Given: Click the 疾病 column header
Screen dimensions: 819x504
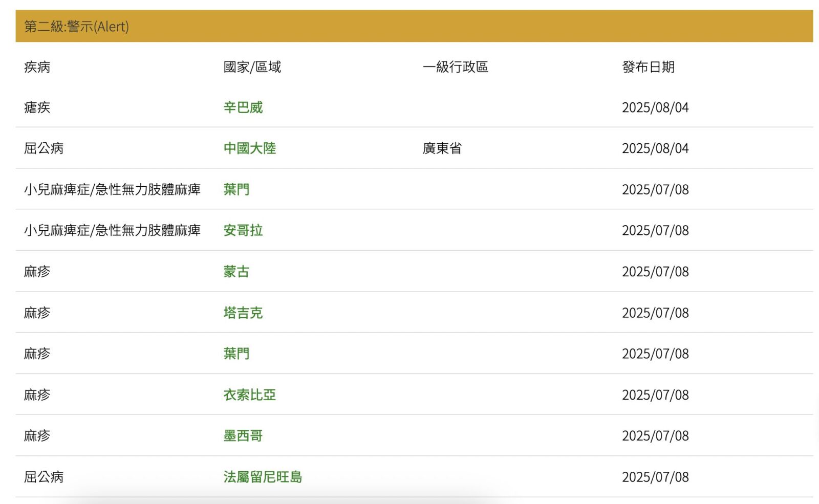Looking at the screenshot, I should pyautogui.click(x=37, y=67).
